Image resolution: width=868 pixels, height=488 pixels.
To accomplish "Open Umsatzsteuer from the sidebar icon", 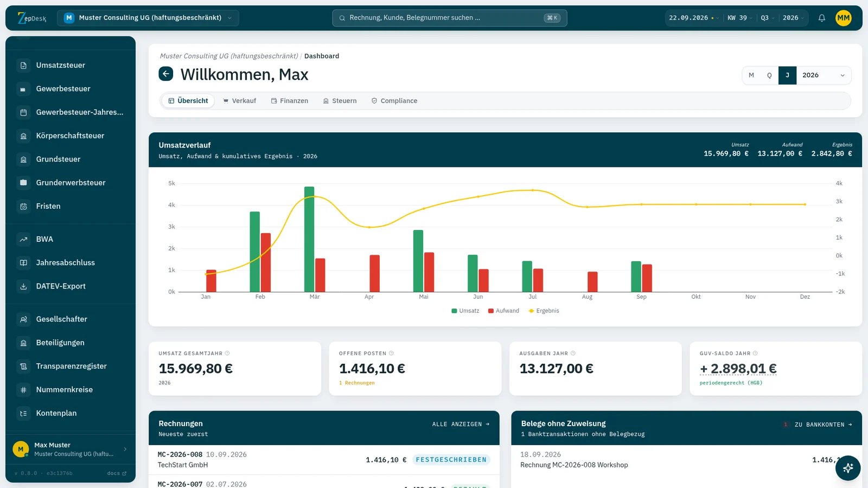I will coord(23,66).
